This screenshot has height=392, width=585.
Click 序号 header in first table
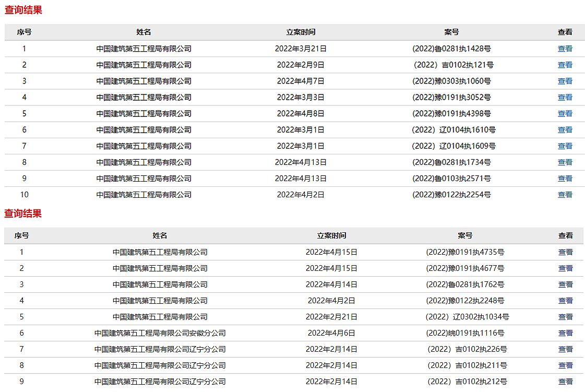[x=24, y=32]
